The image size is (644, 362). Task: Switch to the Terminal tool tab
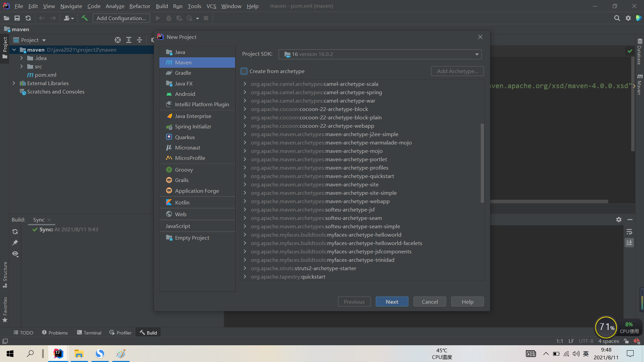tap(89, 333)
